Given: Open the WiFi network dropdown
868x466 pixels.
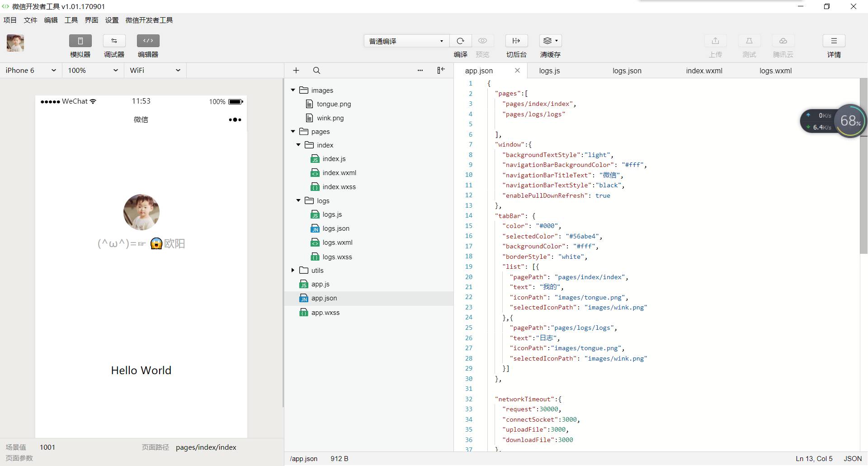Looking at the screenshot, I should click(x=155, y=70).
